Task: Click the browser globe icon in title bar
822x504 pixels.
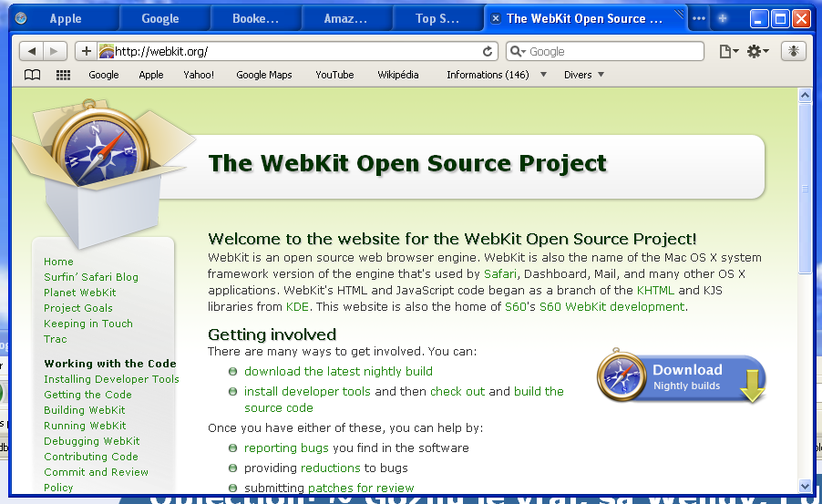Action: (x=21, y=18)
